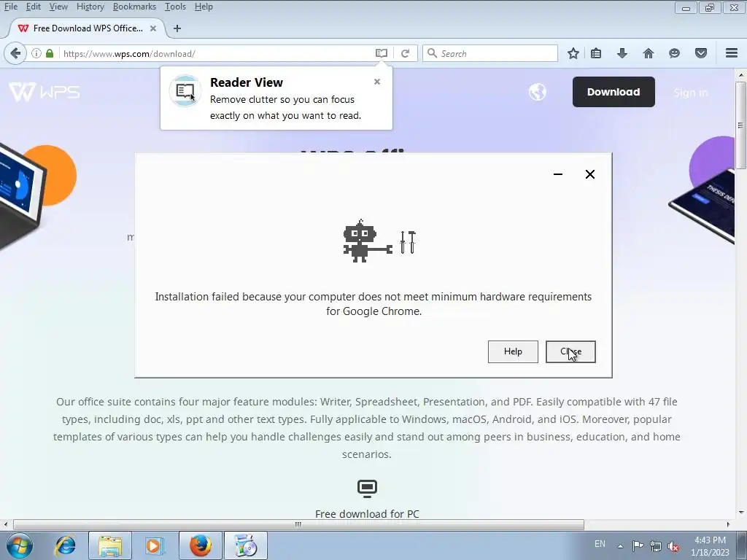Click the EN language indicator

point(600,544)
